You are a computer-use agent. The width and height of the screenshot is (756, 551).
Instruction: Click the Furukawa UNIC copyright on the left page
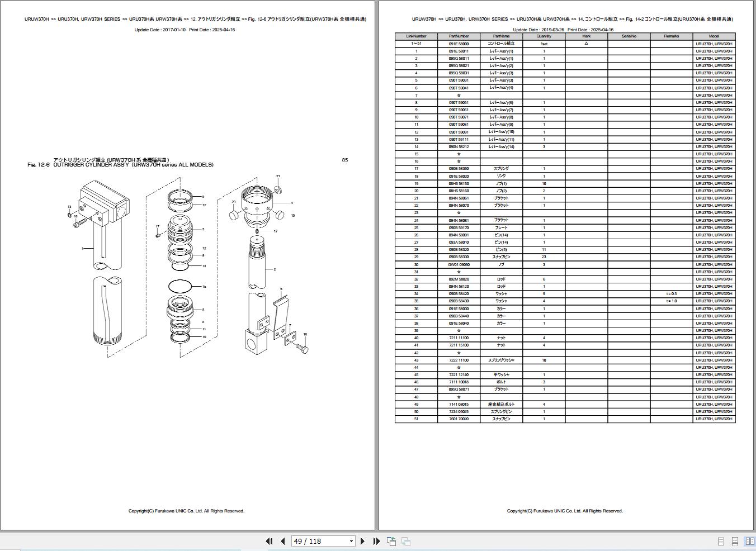(186, 511)
